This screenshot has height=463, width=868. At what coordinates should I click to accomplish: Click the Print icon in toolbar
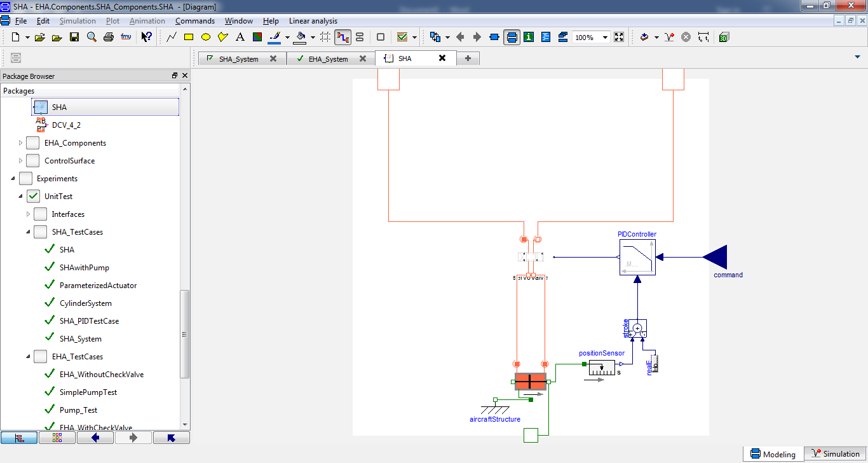click(109, 37)
